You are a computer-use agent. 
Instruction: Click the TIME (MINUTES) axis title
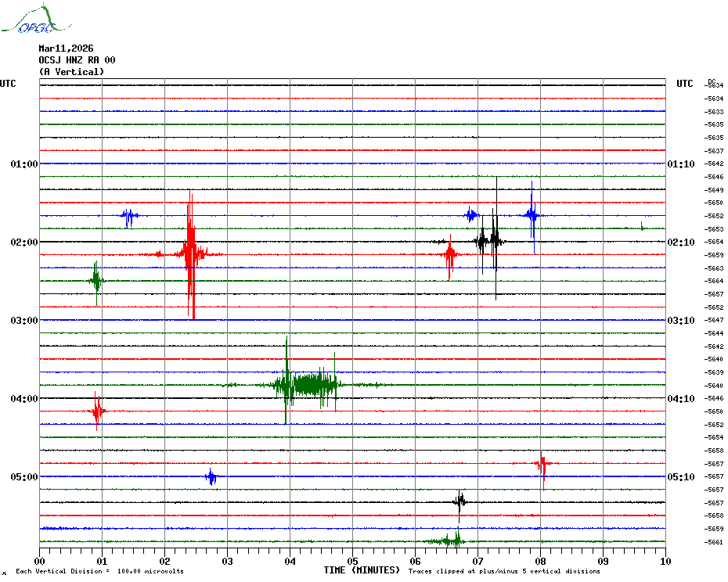click(362, 570)
